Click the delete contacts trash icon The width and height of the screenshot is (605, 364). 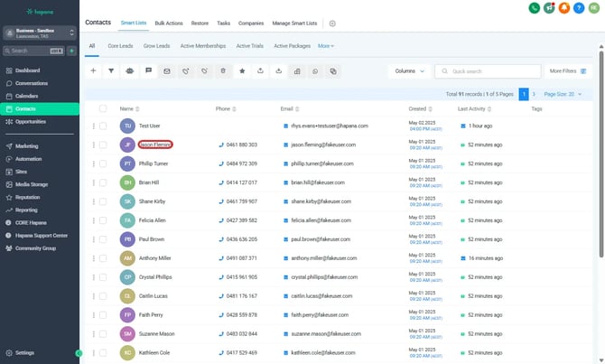[223, 70]
